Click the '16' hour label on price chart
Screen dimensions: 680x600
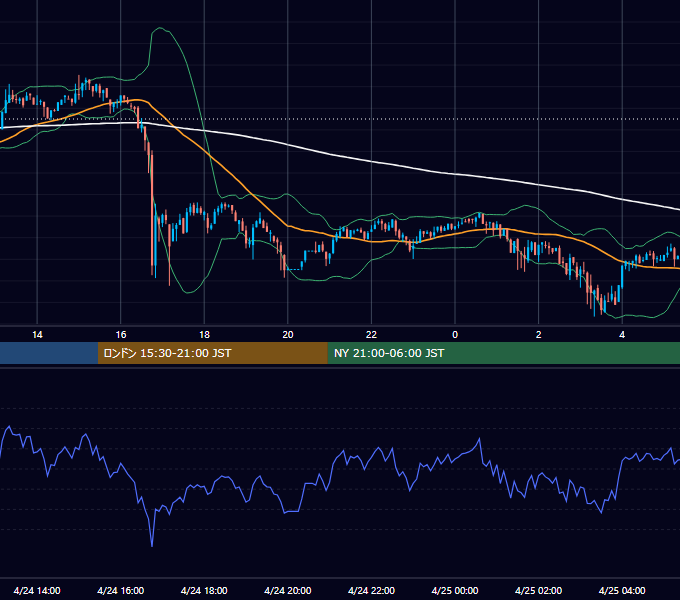(x=121, y=335)
